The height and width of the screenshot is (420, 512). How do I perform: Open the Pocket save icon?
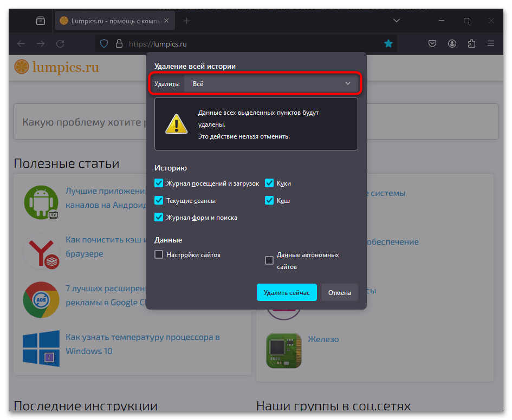pos(432,44)
